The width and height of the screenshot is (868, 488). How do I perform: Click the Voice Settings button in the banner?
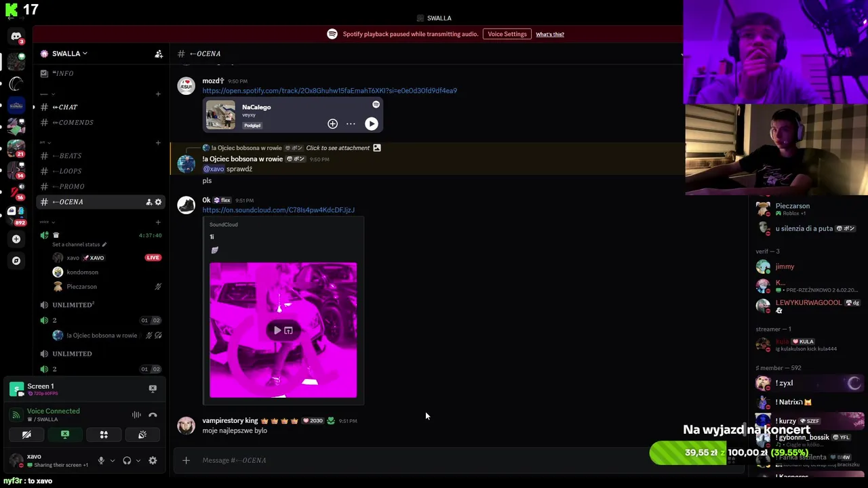[x=507, y=34]
